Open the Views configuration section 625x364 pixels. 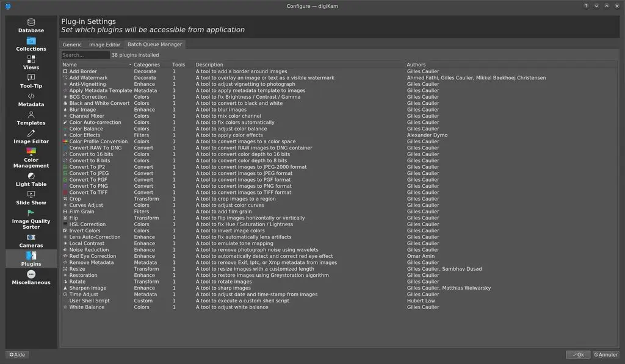31,63
